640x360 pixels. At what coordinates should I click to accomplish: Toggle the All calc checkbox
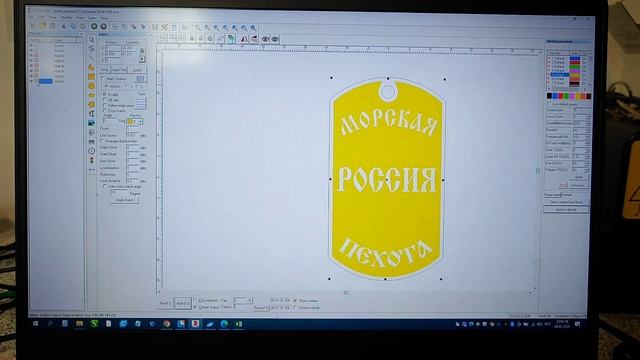[x=105, y=100]
